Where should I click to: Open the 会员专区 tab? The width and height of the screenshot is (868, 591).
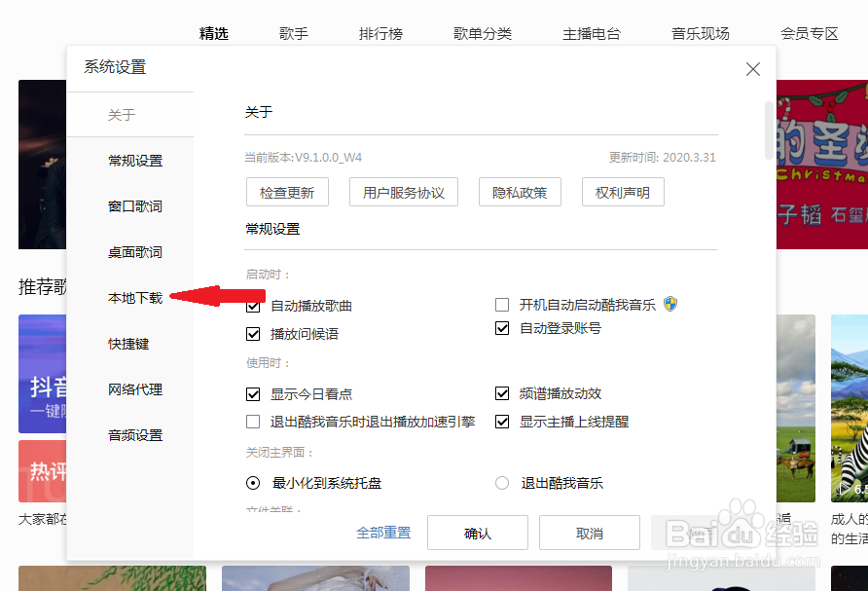810,34
